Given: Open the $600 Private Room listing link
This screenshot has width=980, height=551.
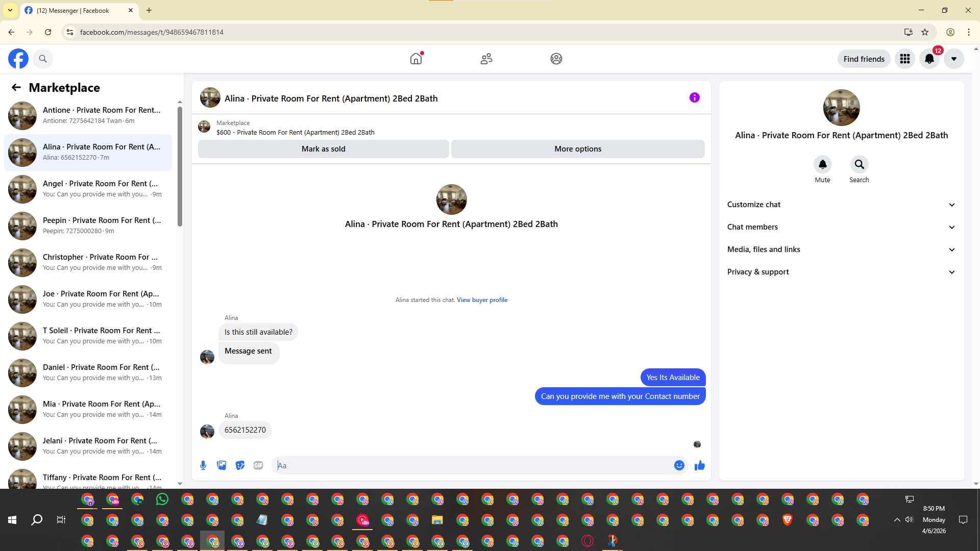Looking at the screenshot, I should (x=296, y=133).
